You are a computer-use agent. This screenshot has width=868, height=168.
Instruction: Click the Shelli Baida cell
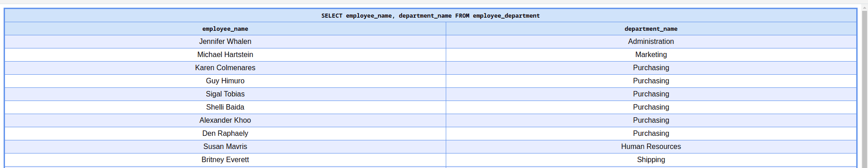coord(225,107)
